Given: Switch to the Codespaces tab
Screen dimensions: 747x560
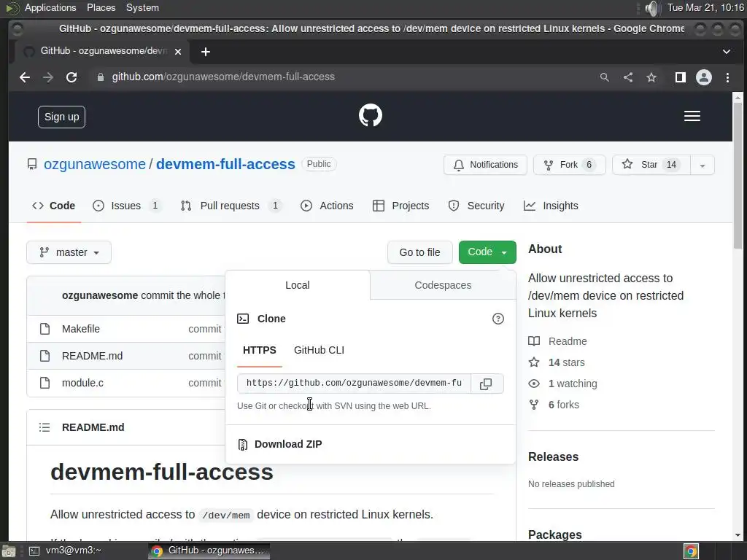Looking at the screenshot, I should click(443, 285).
